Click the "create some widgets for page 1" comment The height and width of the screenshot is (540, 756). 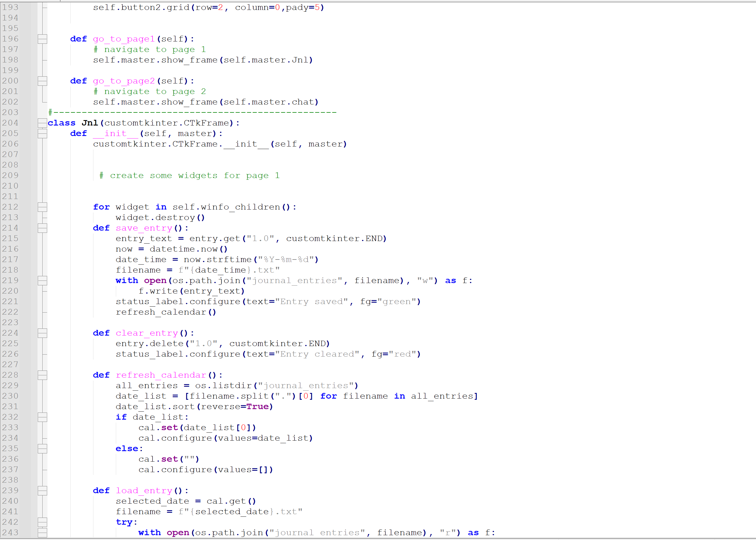[190, 175]
